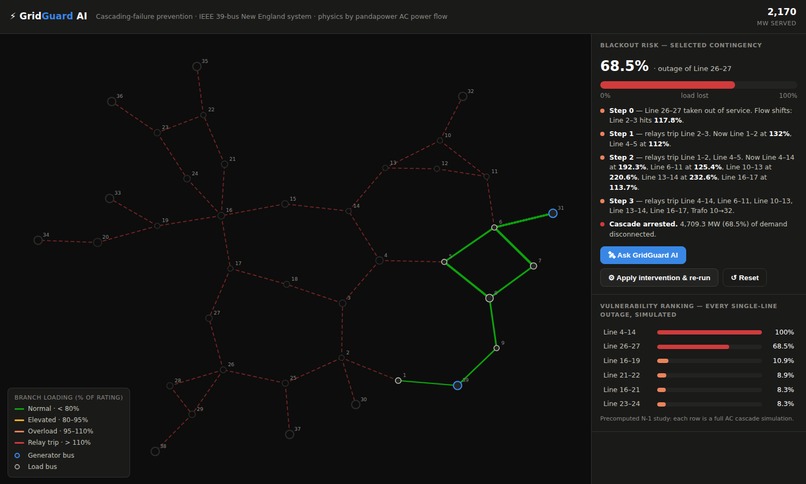Click generator bus 39 node
This screenshot has width=806, height=484.
(x=457, y=385)
